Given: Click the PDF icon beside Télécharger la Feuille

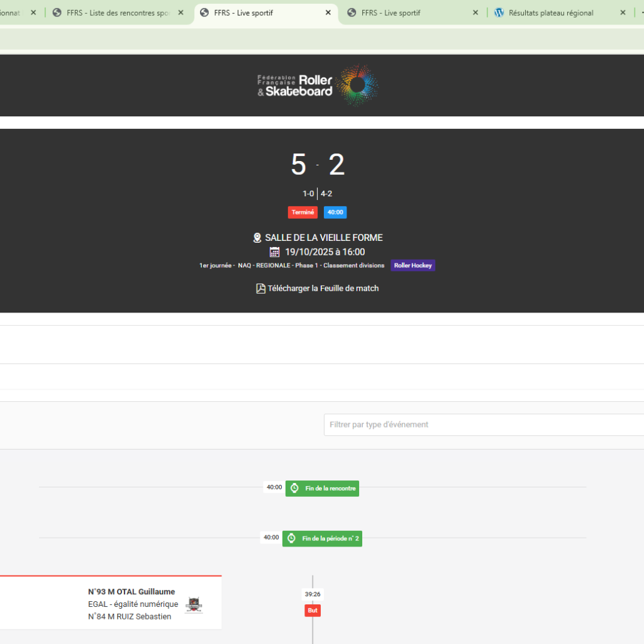Looking at the screenshot, I should (x=260, y=289).
